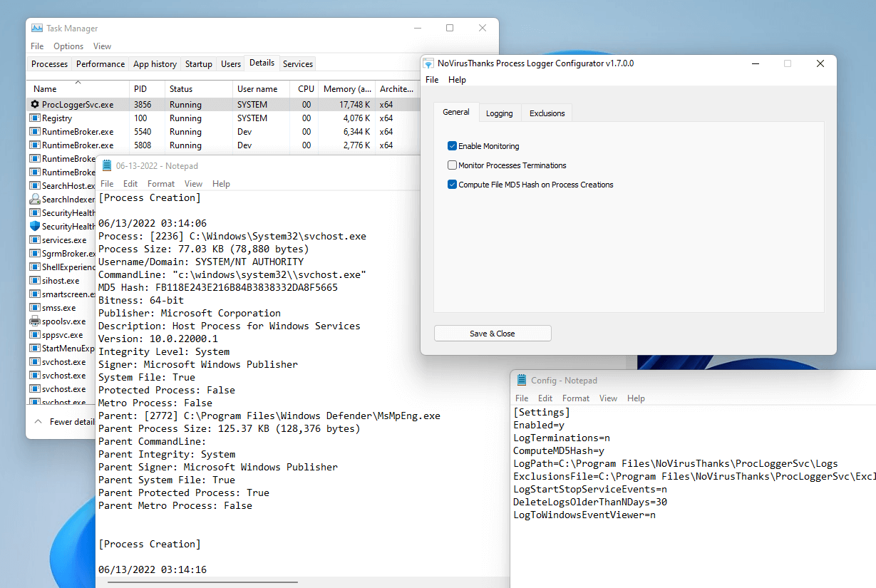Open the App history tab

pos(155,64)
